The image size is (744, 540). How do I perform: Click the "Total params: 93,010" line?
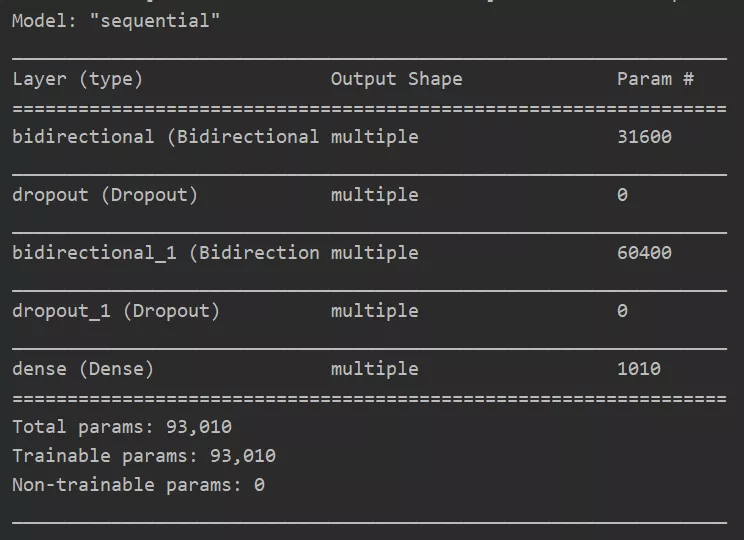pyautogui.click(x=122, y=427)
